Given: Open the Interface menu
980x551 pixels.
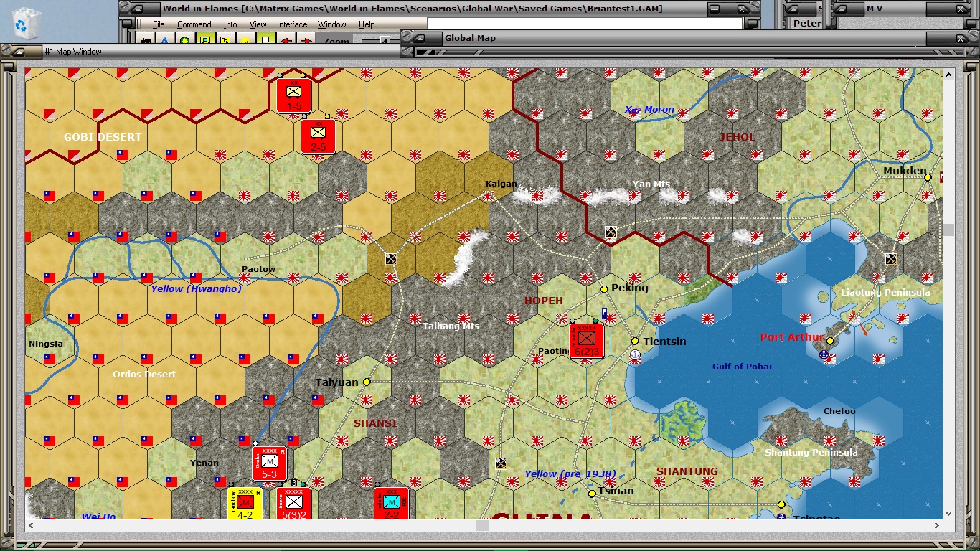Looking at the screenshot, I should 292,24.
